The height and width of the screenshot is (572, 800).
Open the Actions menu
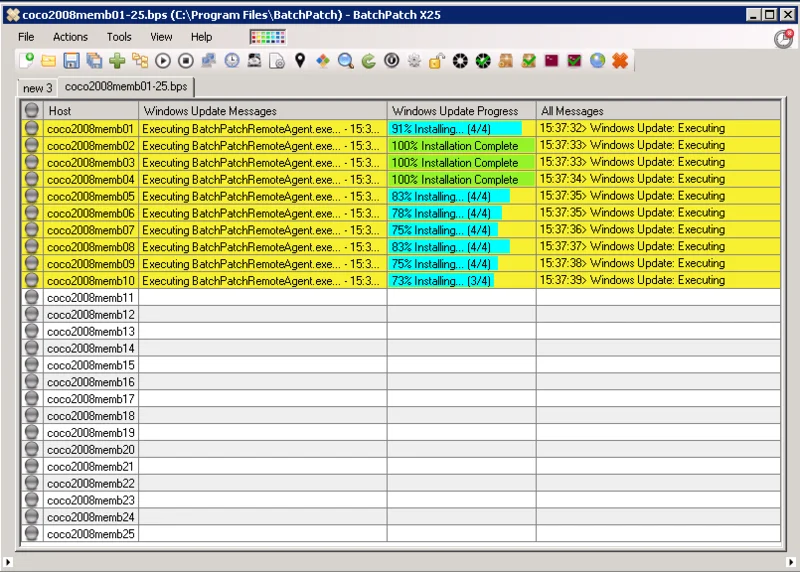(x=70, y=37)
